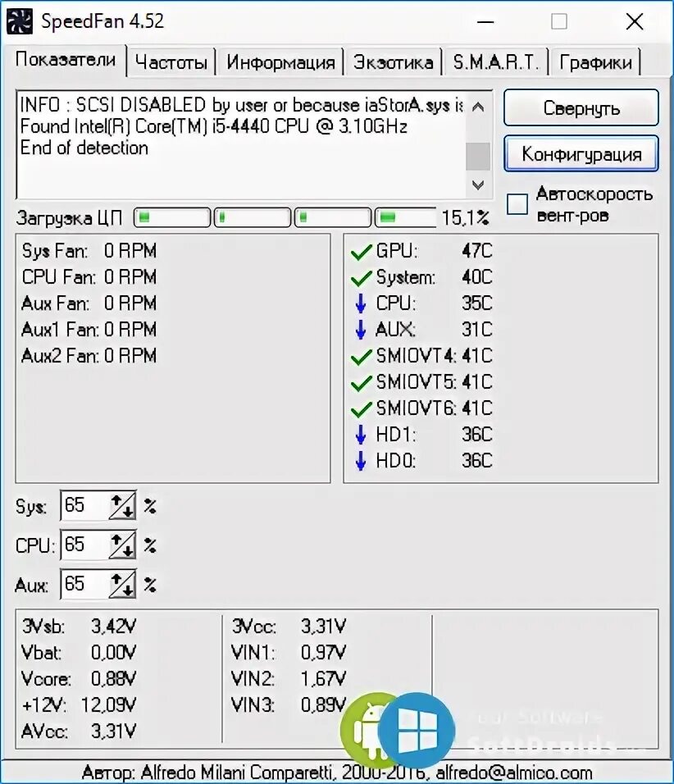Image resolution: width=674 pixels, height=784 pixels.
Task: Click the first CPU load bar
Action: tap(172, 217)
